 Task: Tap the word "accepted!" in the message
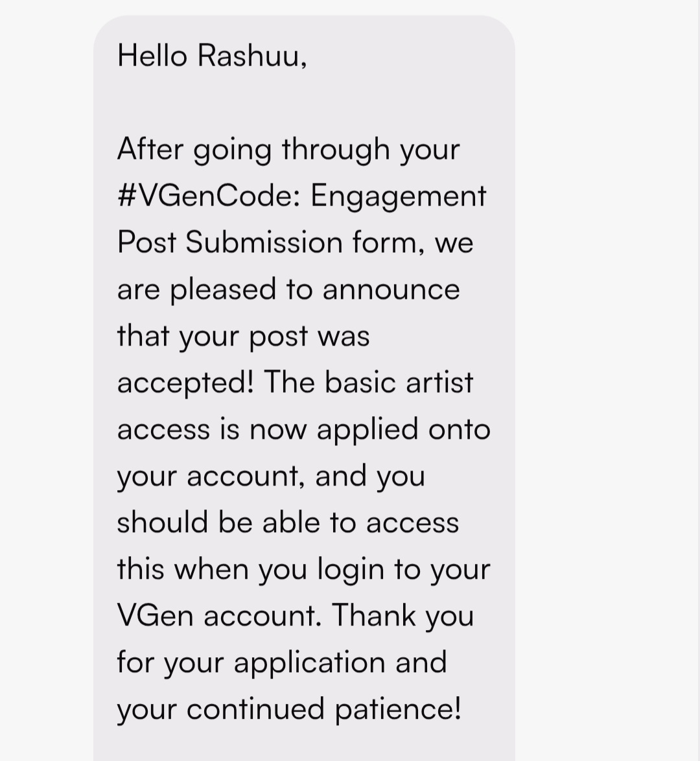(x=185, y=383)
